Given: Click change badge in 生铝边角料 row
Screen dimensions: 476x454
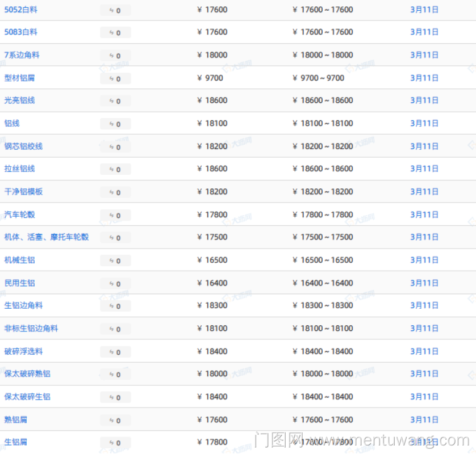Looking at the screenshot, I should click(x=115, y=306).
